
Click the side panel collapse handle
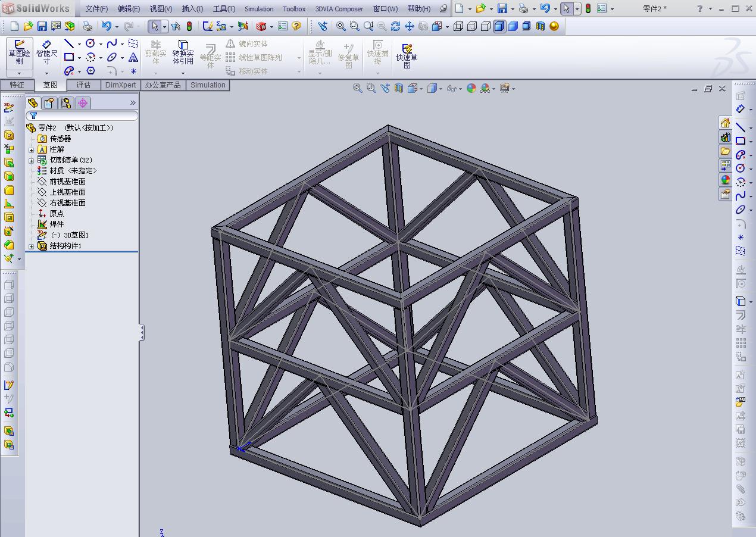click(x=142, y=332)
